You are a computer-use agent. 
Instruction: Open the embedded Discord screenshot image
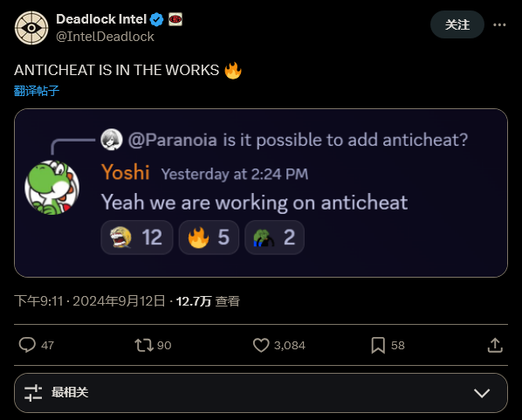[x=261, y=193]
